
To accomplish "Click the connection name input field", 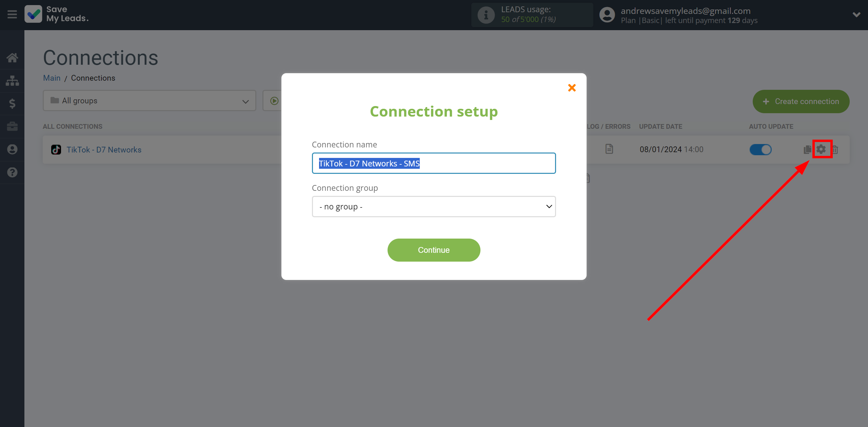I will (x=434, y=163).
